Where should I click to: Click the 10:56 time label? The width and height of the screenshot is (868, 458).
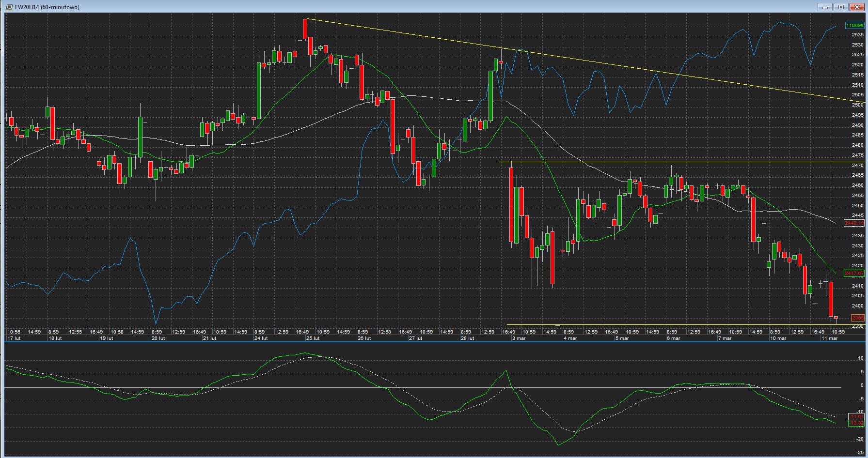[x=14, y=332]
